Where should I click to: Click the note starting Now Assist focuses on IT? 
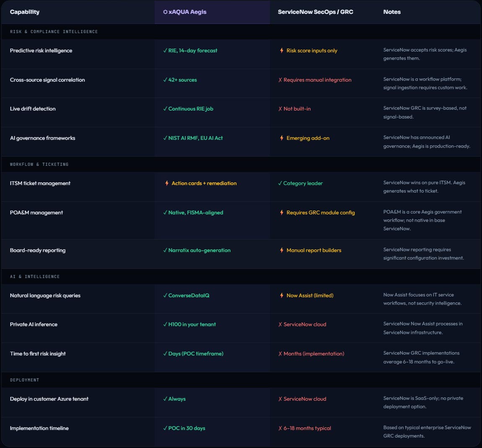tap(422, 299)
